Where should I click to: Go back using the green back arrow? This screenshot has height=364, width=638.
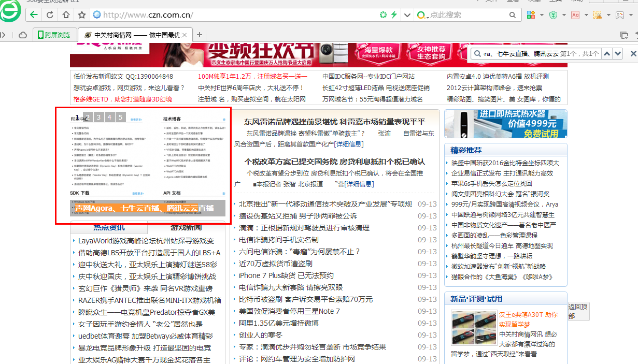(x=34, y=14)
